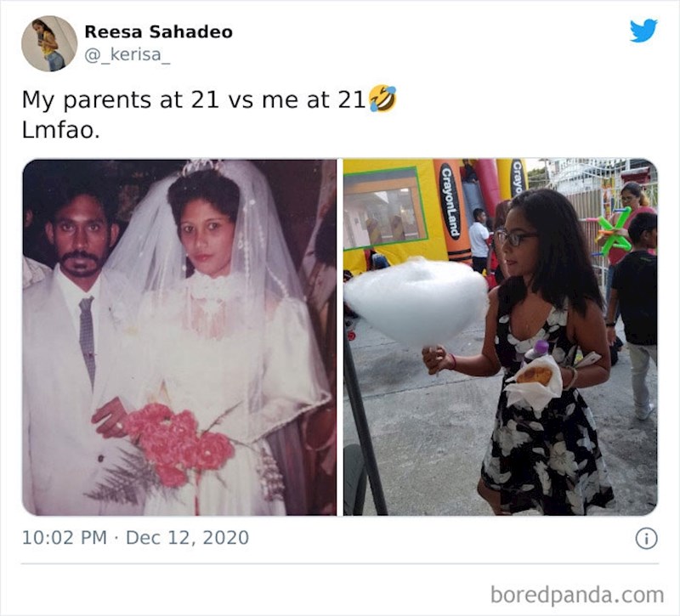Click the 'Lmfao.' text line
The image size is (680, 616).
(x=60, y=130)
